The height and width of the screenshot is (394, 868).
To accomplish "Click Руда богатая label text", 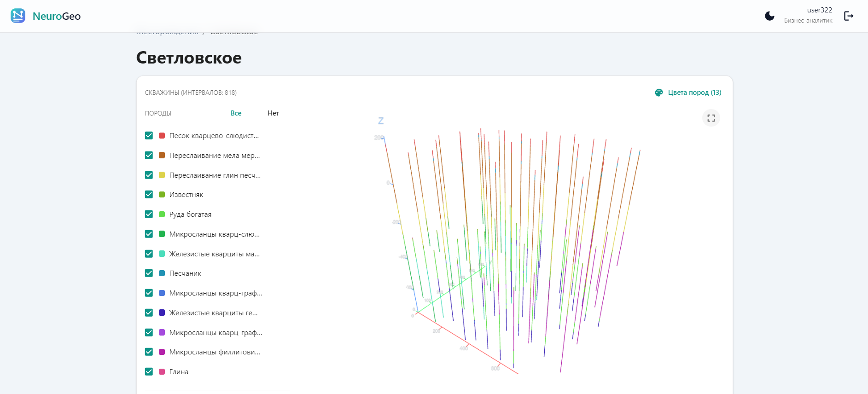I will (190, 214).
